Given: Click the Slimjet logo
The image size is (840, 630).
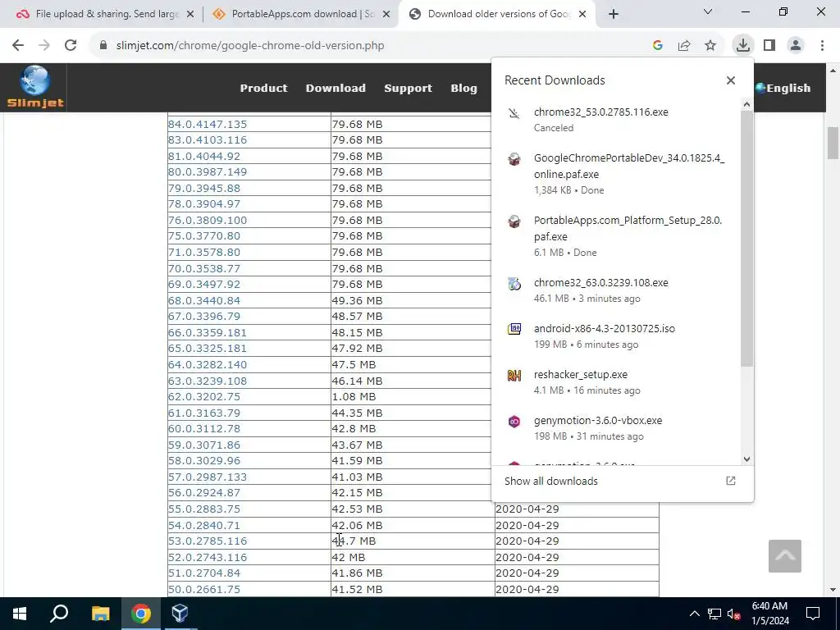Looking at the screenshot, I should 34,87.
